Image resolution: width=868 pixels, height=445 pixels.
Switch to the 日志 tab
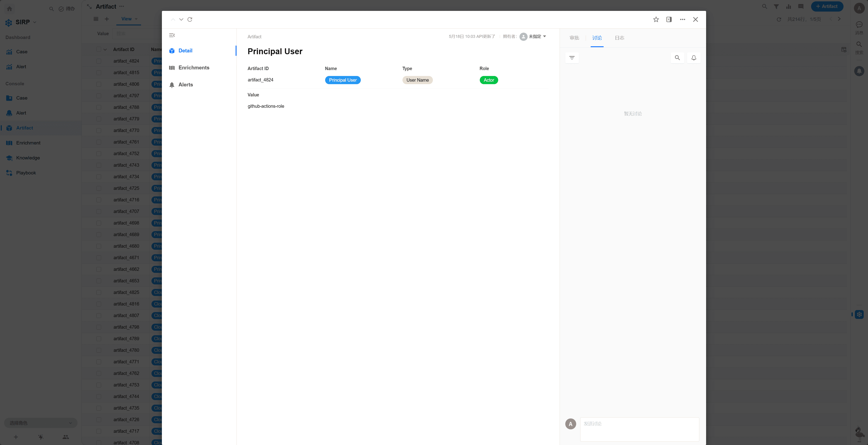[619, 38]
